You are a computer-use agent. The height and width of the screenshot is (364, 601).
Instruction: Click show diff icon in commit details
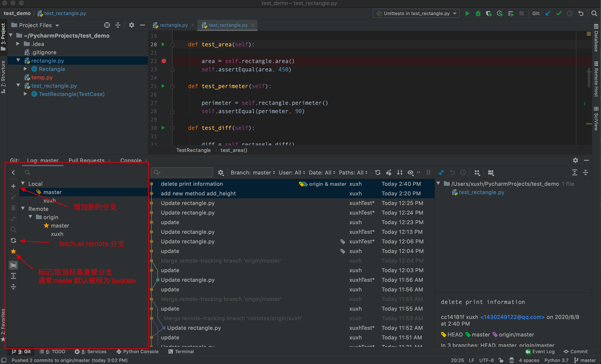(442, 172)
